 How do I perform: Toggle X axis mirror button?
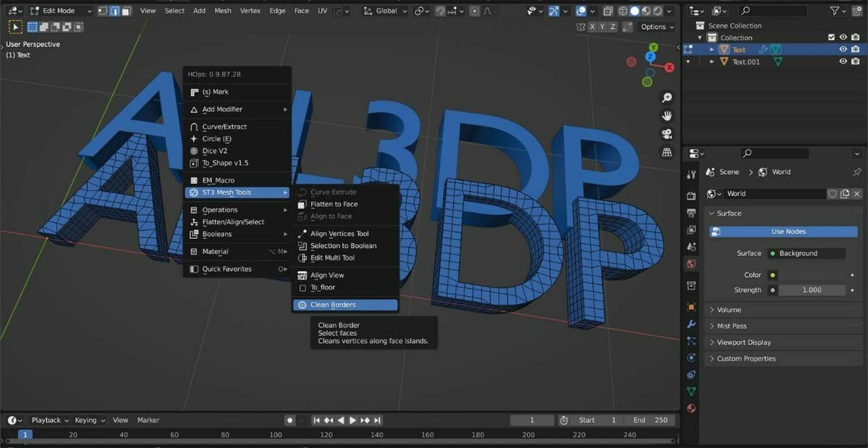pos(592,27)
